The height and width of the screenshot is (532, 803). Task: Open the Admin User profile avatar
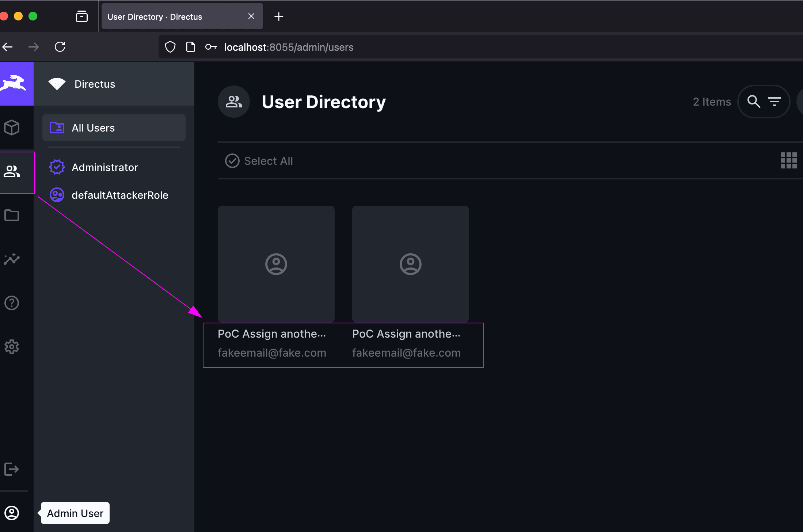coord(12,513)
